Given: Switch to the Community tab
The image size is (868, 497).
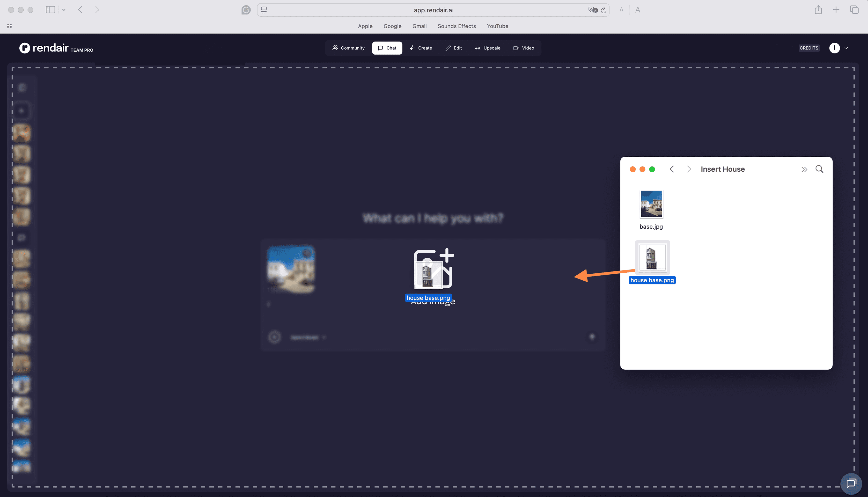Looking at the screenshot, I should click(348, 48).
